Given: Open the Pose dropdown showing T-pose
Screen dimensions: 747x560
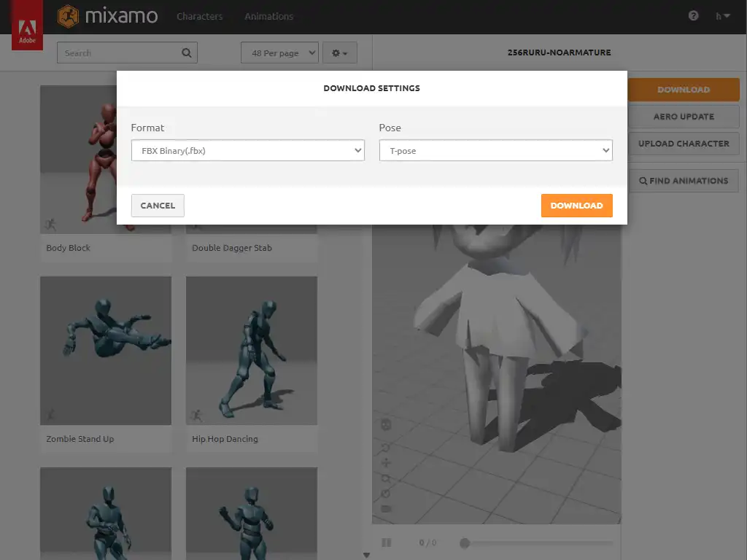Looking at the screenshot, I should (495, 151).
